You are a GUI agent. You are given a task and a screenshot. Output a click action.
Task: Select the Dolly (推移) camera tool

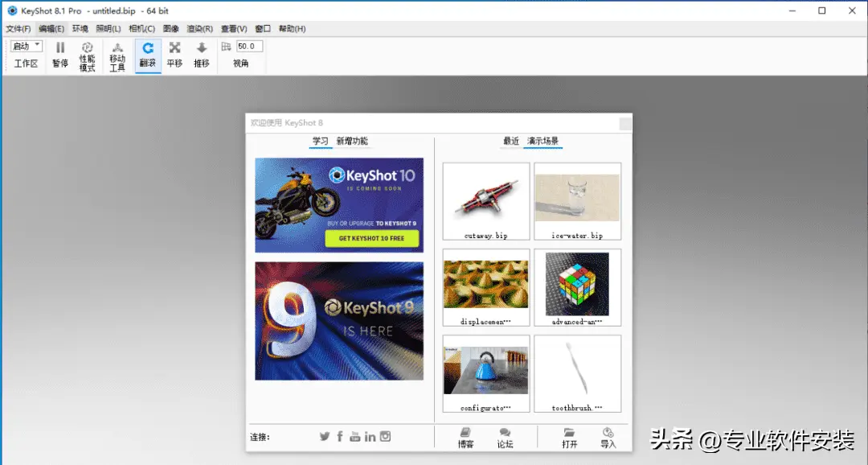(202, 47)
